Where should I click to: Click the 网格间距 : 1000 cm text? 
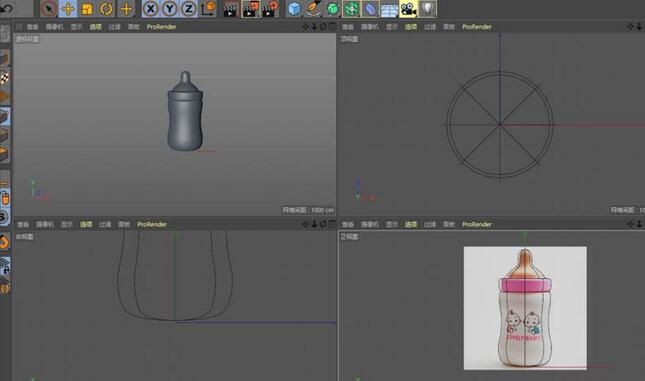click(308, 210)
